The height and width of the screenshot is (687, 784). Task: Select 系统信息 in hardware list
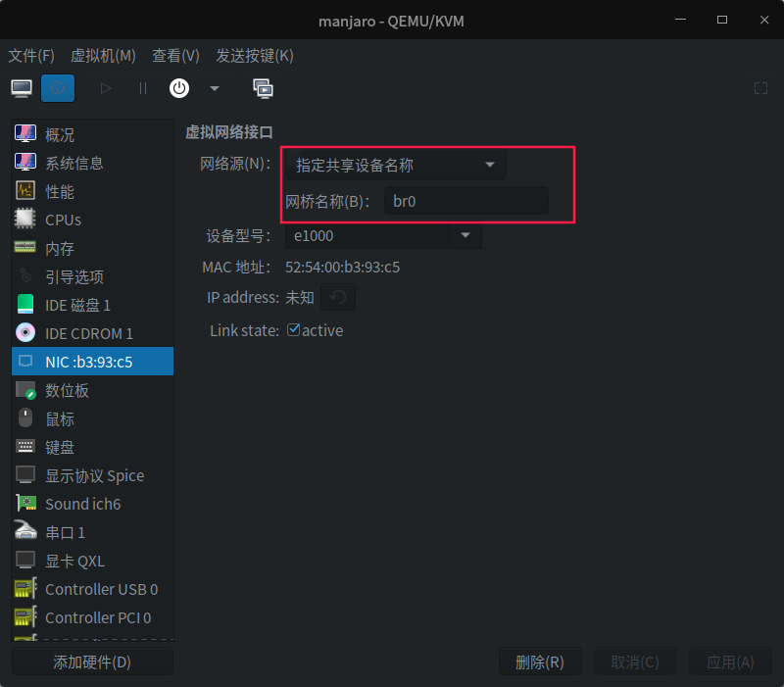click(92, 163)
